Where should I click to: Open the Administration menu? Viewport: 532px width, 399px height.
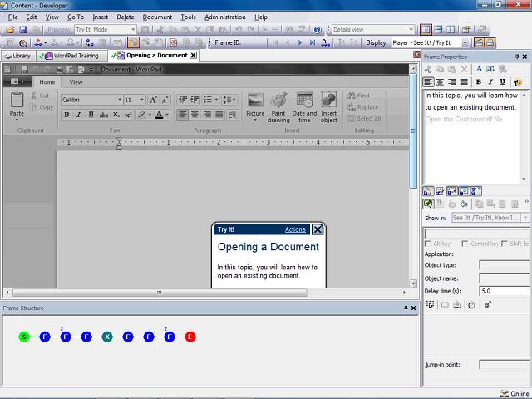(224, 17)
